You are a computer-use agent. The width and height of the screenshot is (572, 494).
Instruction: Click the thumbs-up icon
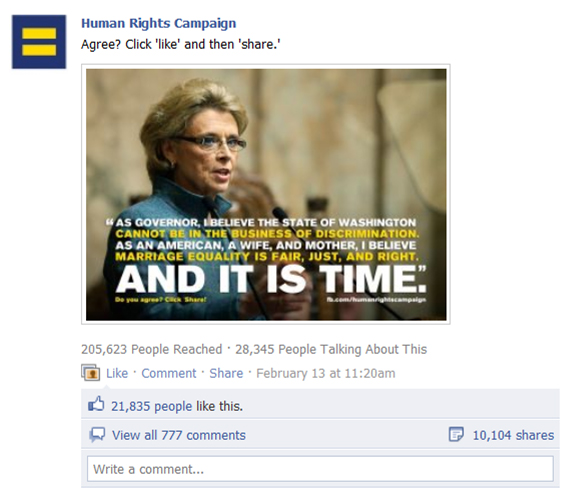point(96,404)
